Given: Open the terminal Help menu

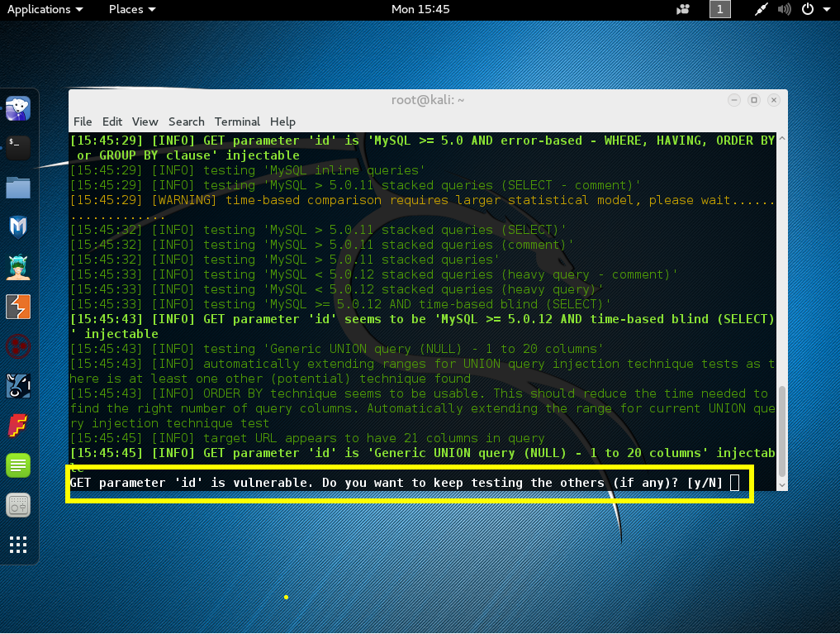Looking at the screenshot, I should tap(282, 122).
